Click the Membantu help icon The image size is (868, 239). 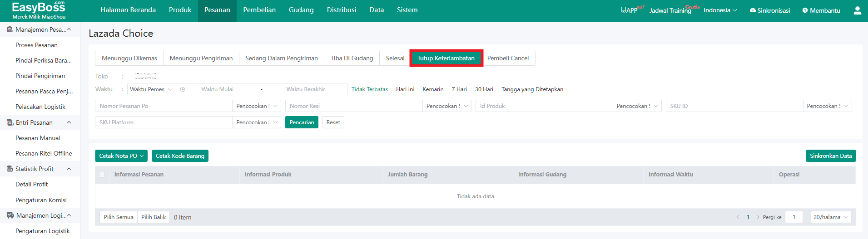(805, 10)
